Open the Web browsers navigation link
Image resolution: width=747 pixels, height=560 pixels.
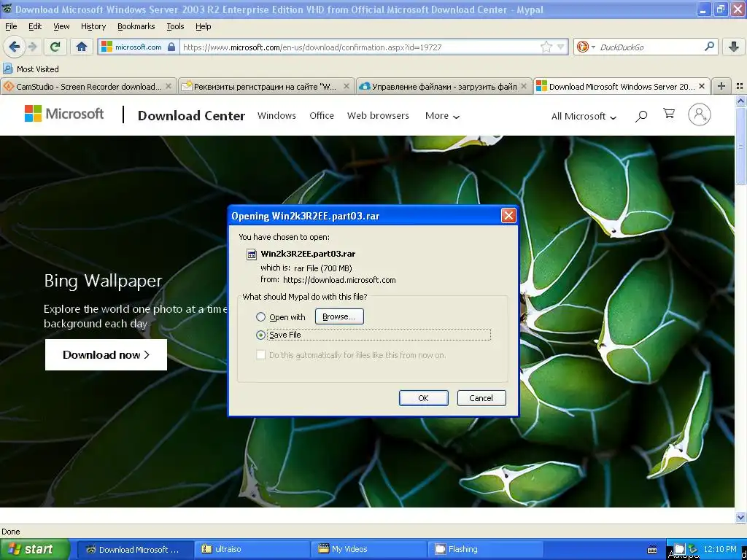(378, 115)
